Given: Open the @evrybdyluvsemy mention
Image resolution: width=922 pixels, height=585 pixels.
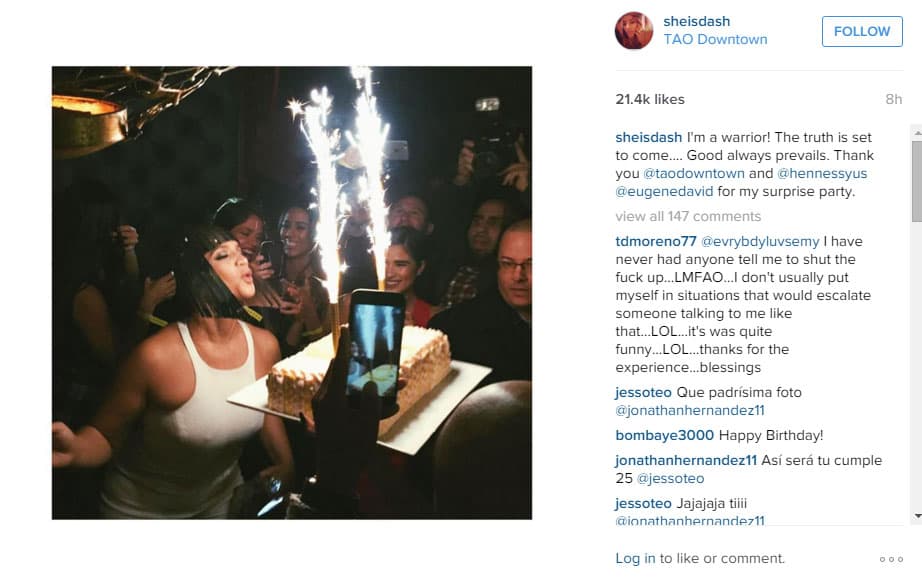Looking at the screenshot, I should click(760, 242).
